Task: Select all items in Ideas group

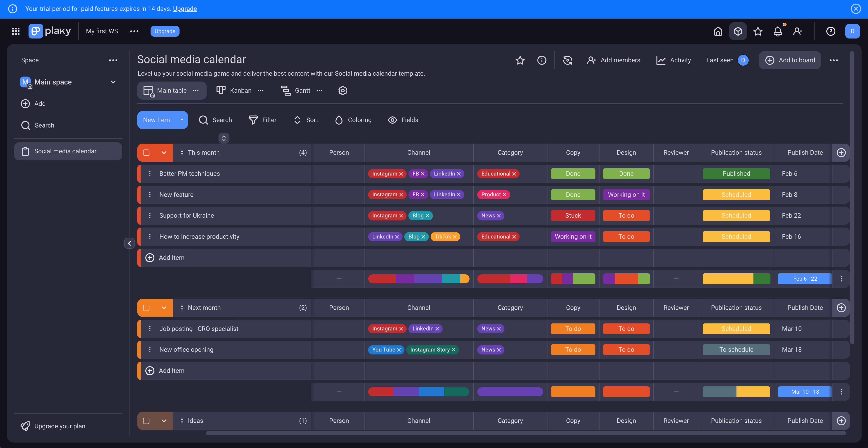Action: tap(146, 420)
